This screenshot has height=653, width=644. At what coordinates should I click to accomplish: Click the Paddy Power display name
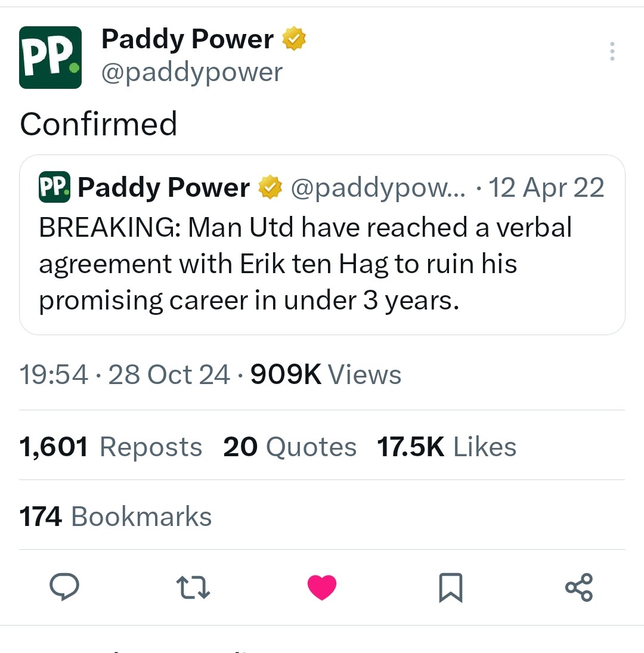coord(187,39)
